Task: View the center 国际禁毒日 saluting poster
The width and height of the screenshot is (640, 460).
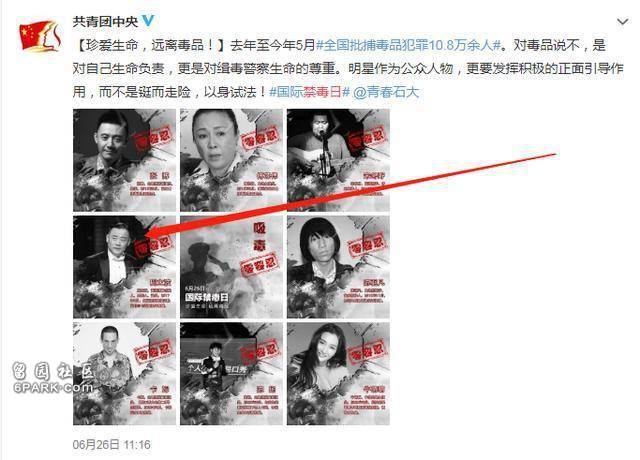Action: point(231,267)
